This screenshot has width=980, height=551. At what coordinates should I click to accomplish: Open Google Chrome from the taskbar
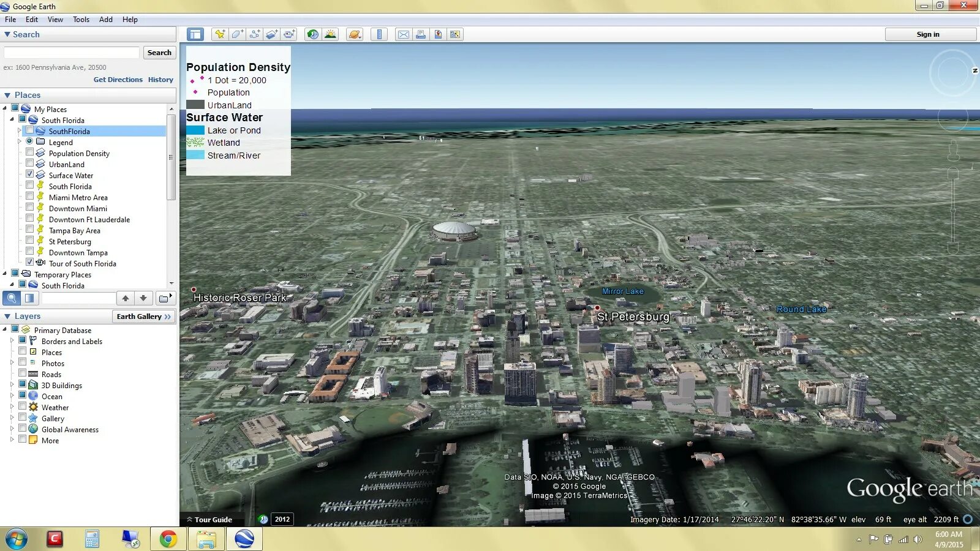[x=168, y=539]
